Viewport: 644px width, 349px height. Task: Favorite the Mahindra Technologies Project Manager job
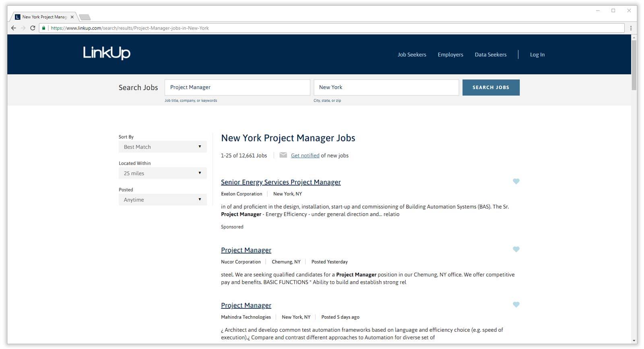[516, 305]
